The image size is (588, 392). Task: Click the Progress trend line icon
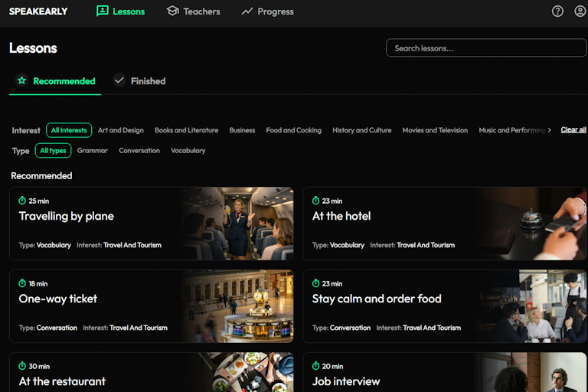(247, 11)
